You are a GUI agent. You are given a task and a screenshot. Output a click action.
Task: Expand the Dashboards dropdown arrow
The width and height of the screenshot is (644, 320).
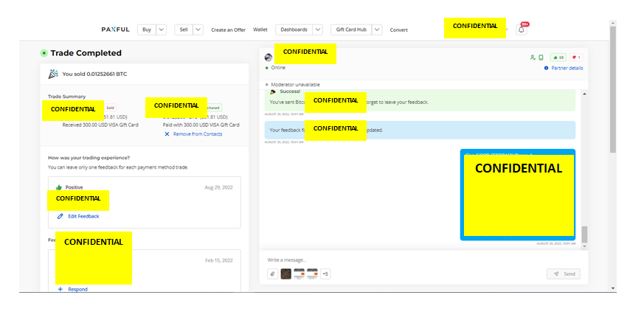(x=317, y=29)
